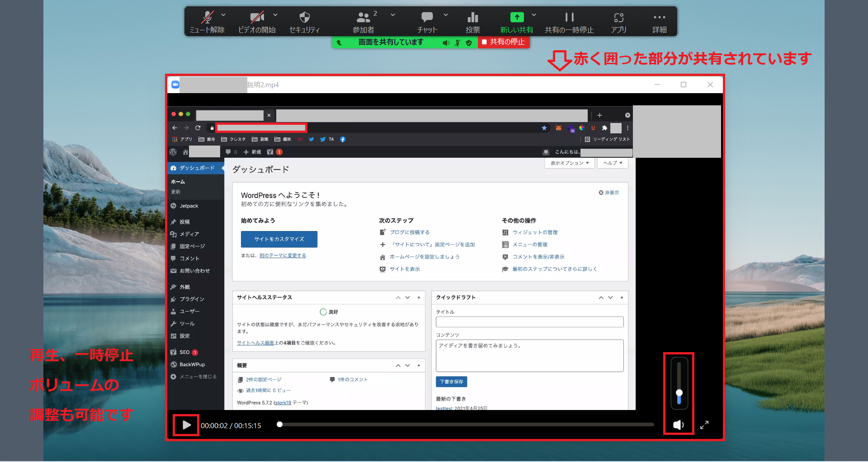This screenshot has height=462, width=868.
Task: Open the Participants panel
Action: 363,18
